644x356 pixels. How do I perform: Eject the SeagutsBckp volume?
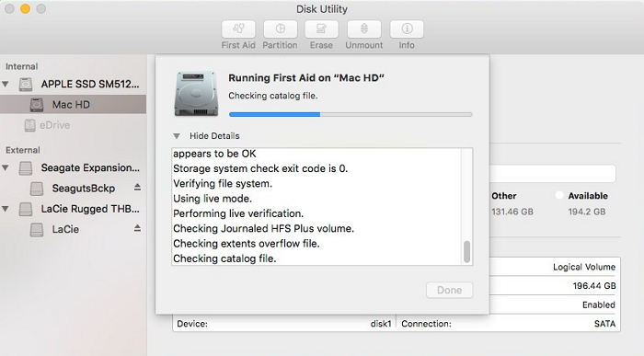point(137,188)
